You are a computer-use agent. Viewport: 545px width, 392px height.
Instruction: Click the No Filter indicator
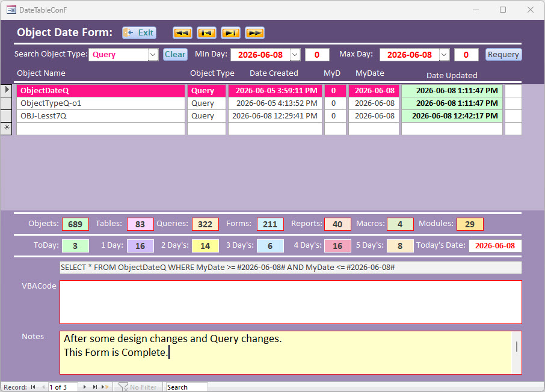(138, 387)
